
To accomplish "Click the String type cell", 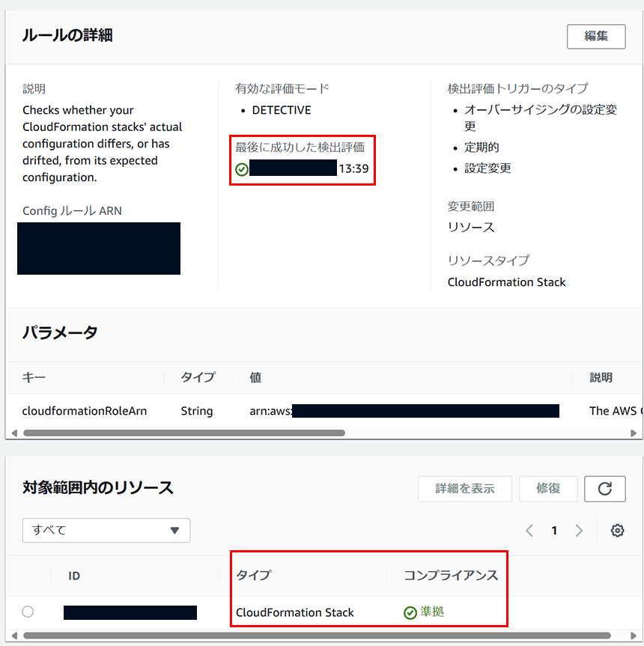I will pyautogui.click(x=197, y=411).
